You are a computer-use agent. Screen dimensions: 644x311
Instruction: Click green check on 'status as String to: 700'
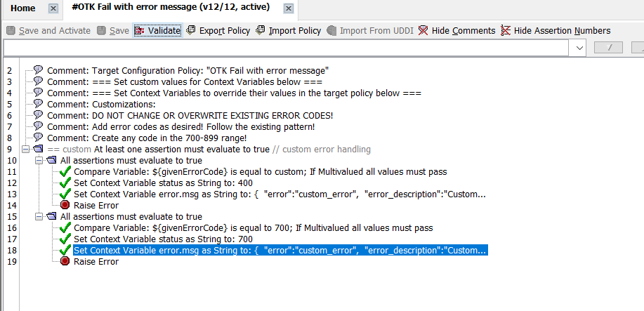[x=65, y=239]
